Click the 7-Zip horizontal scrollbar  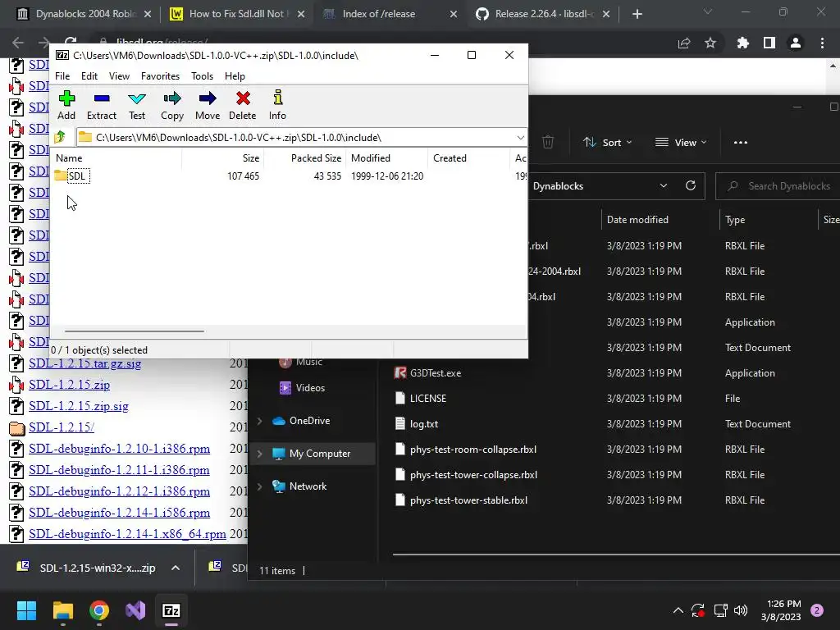point(134,331)
